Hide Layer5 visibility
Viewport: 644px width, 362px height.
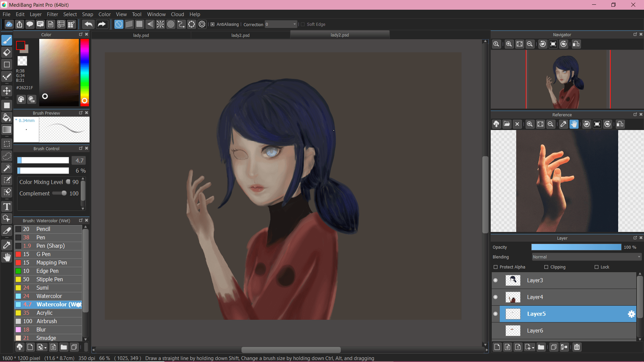495,314
